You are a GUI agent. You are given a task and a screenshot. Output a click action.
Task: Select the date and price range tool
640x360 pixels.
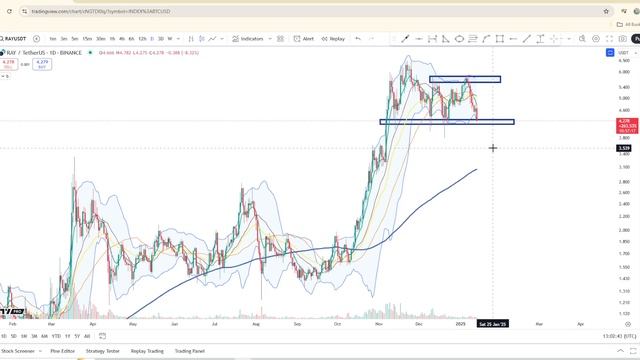point(432,39)
